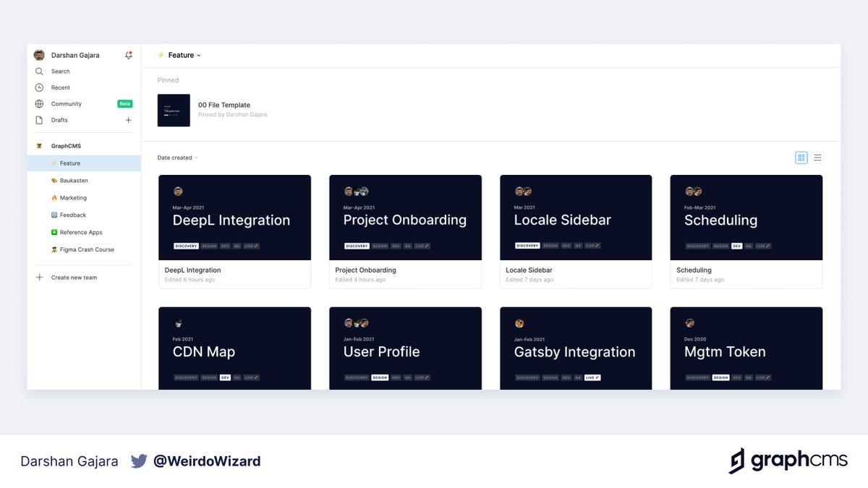Viewport: 868px width, 488px height.
Task: Click the Locale Sidebar file name label
Action: click(529, 270)
